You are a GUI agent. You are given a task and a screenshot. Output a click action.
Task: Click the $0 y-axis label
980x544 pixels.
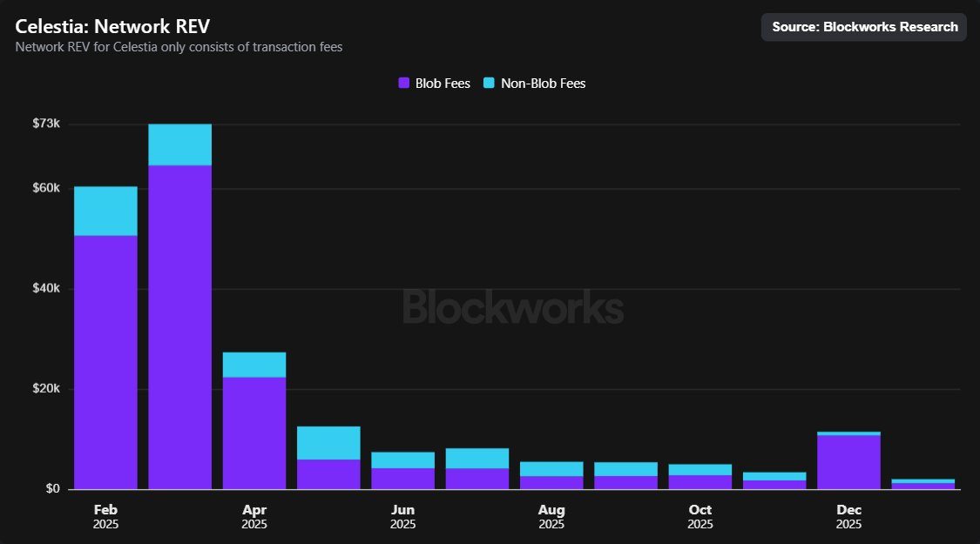click(52, 488)
